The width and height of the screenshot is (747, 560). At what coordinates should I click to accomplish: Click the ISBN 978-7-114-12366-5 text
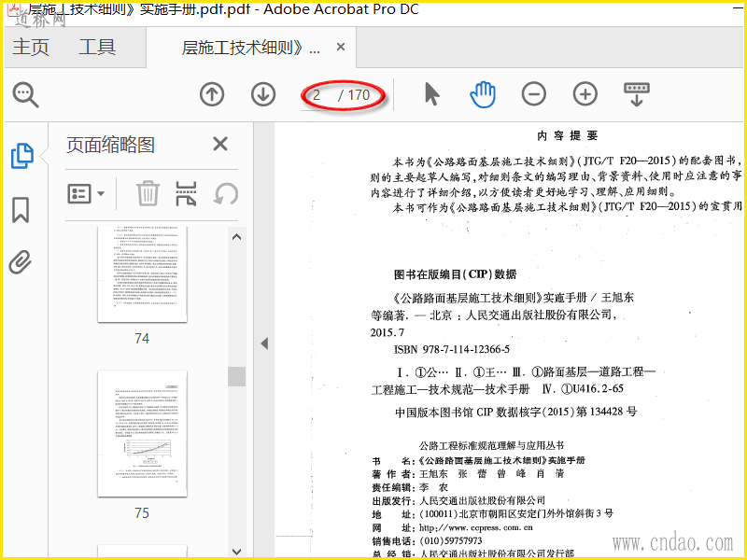pos(452,349)
